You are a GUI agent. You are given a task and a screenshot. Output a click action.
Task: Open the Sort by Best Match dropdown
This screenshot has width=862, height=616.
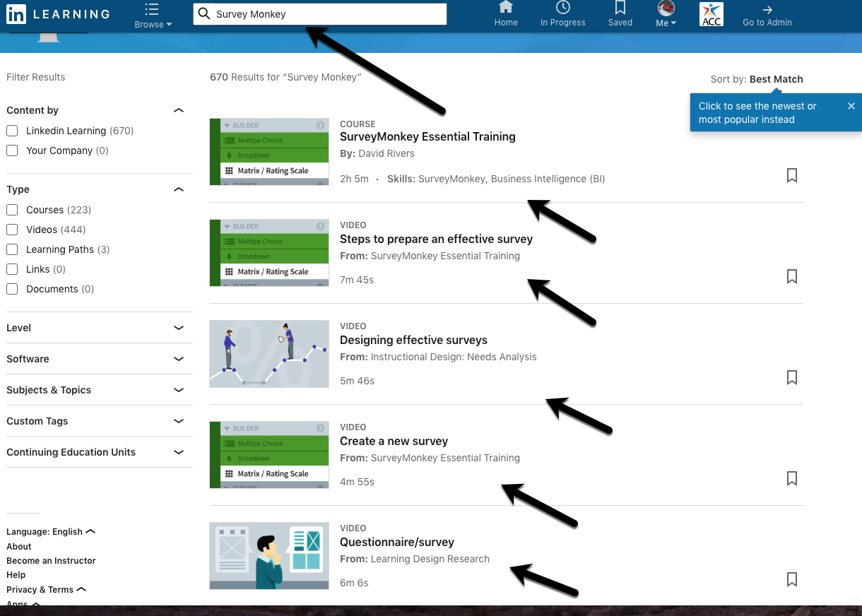(776, 79)
